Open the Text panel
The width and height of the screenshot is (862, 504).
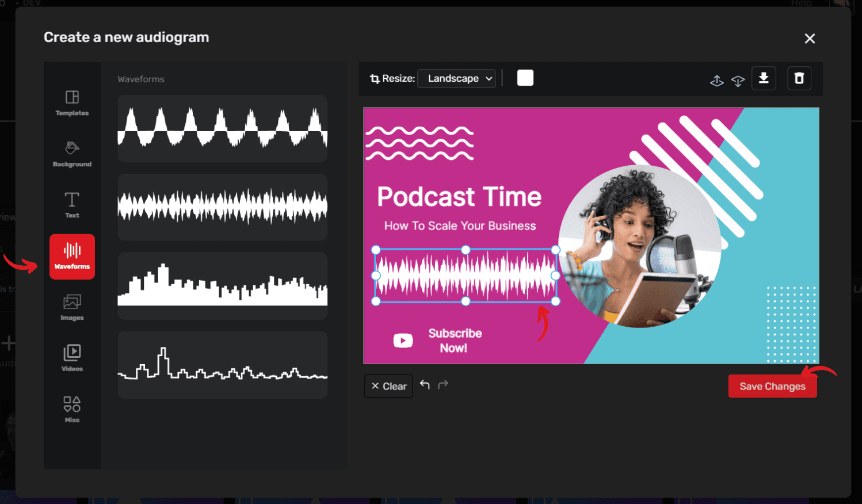(72, 205)
